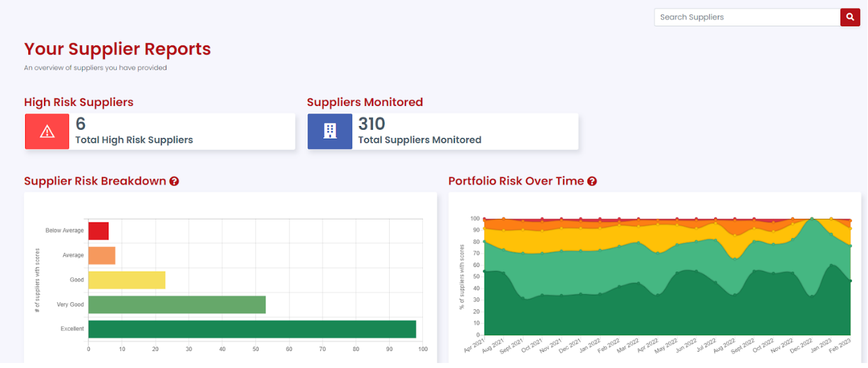Viewport: 868px width, 368px height.
Task: Click the Suppliers Monitored building icon
Action: pyautogui.click(x=330, y=132)
